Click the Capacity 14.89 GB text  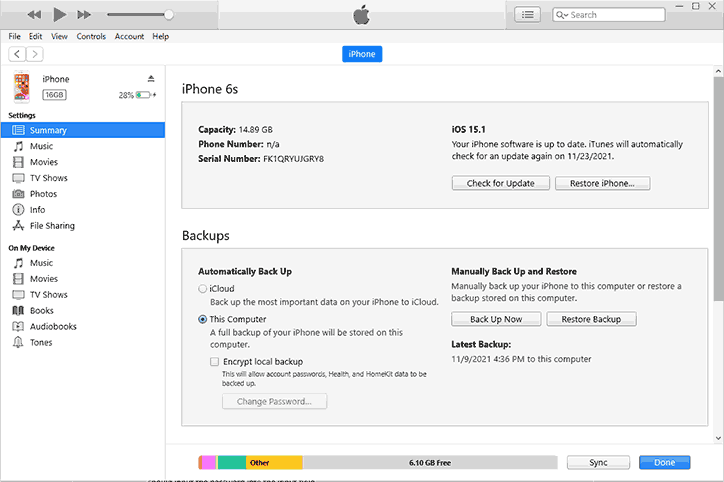click(x=235, y=130)
